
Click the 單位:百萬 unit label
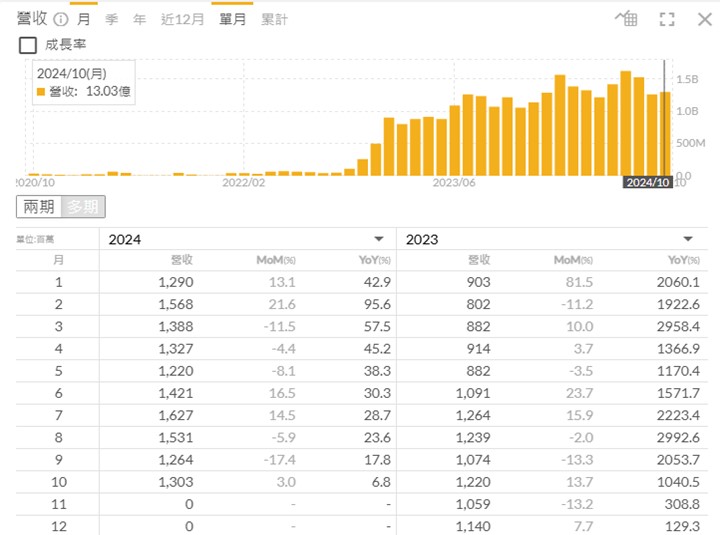[x=35, y=239]
